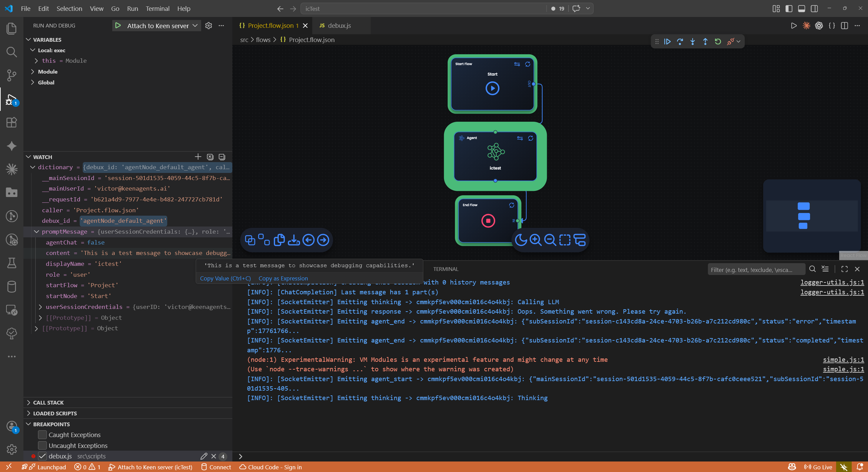Click settings sliders icon on Start Flow node
This screenshot has width=868, height=472.
517,64
